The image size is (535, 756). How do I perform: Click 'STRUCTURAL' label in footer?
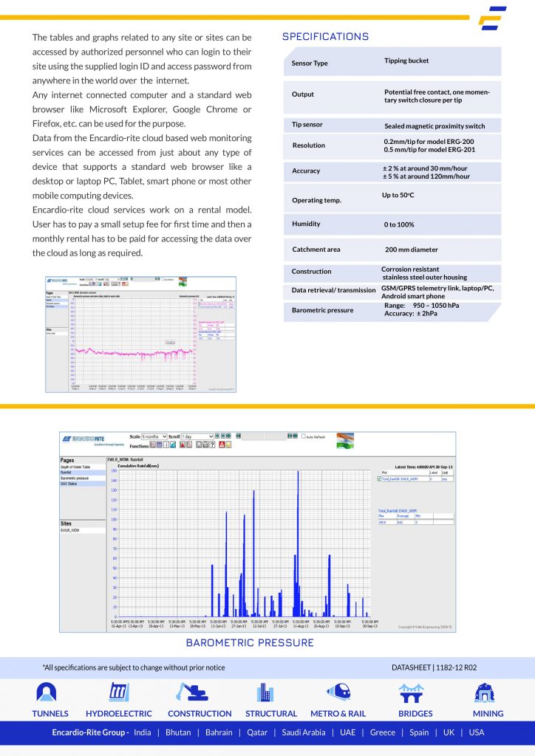pyautogui.click(x=271, y=714)
